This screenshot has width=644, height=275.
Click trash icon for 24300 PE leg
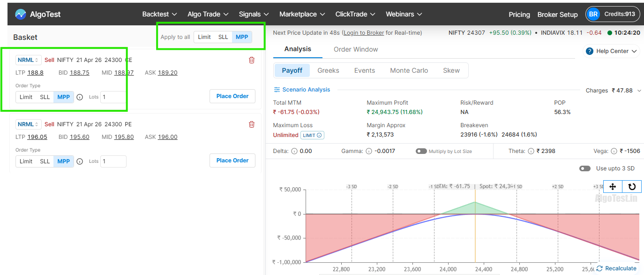coord(252,124)
